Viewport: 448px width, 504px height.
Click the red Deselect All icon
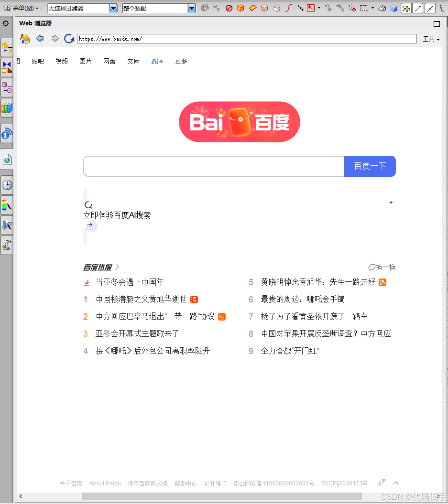pos(229,8)
